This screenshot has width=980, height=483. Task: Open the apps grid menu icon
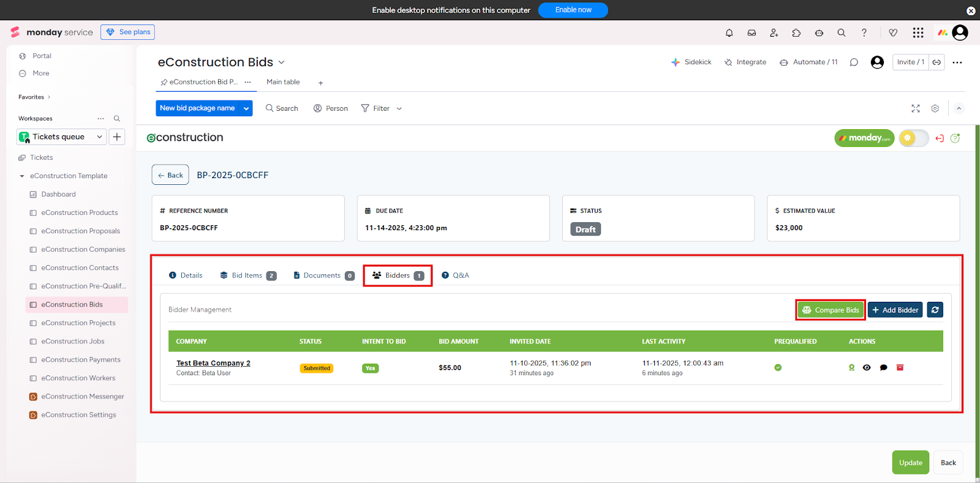[918, 33]
